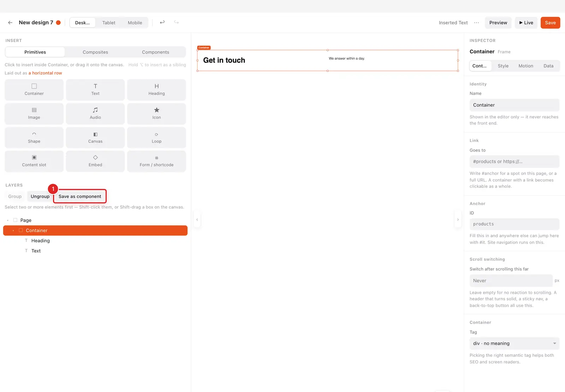Click the orange Save button
Screen dimensions: 565x392
pyautogui.click(x=550, y=23)
